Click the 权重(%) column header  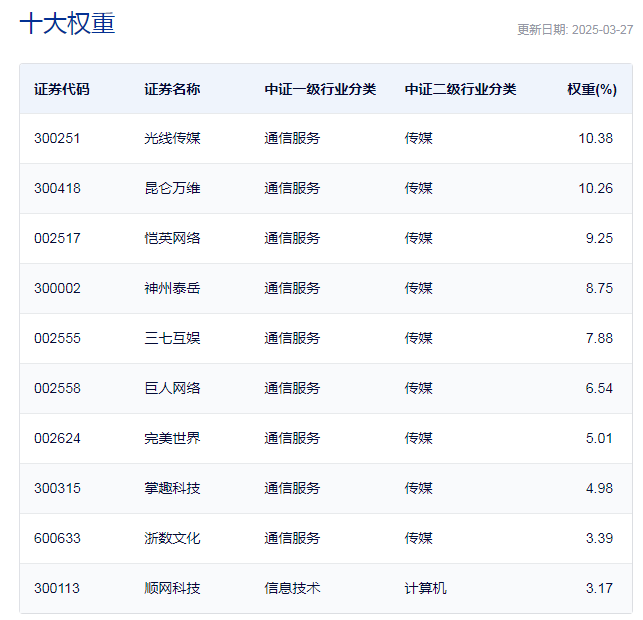[591, 89]
